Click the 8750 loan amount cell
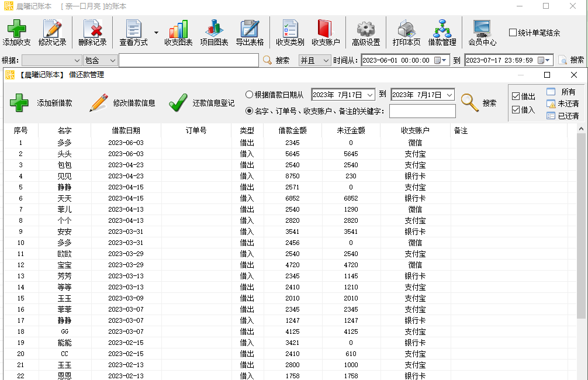The image size is (588, 380). [292, 176]
